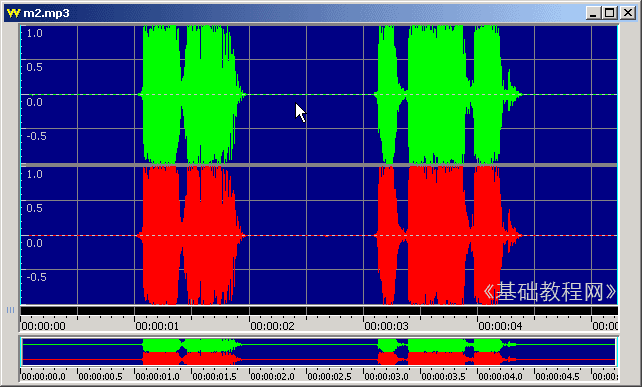Minimize the m2.mp3 sound window
Image resolution: width=642 pixels, height=387 pixels.
click(592, 13)
